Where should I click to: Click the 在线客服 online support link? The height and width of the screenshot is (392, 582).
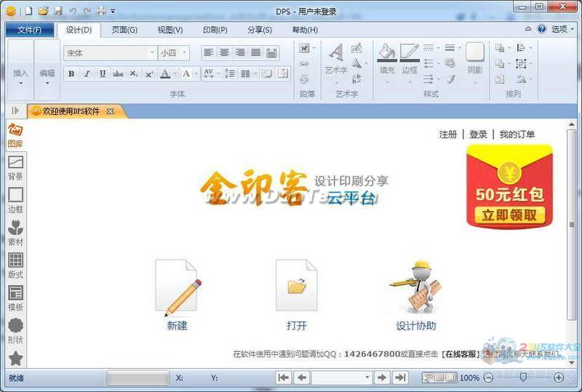(461, 353)
